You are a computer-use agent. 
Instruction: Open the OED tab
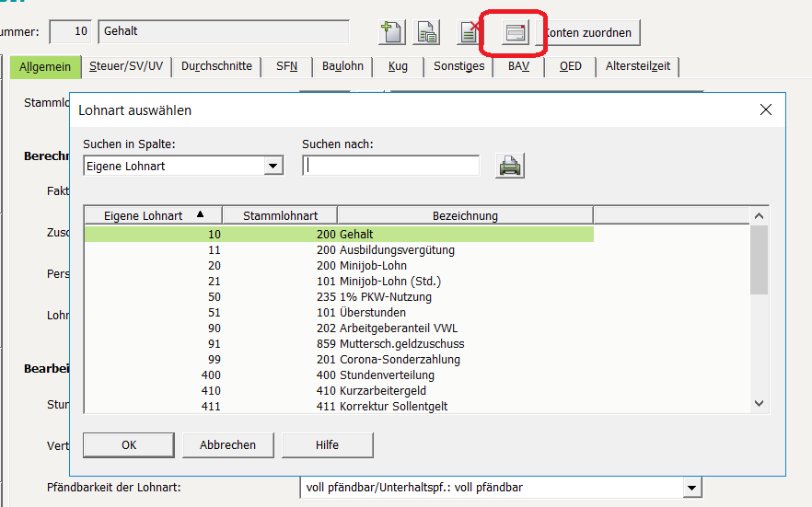[x=570, y=66]
